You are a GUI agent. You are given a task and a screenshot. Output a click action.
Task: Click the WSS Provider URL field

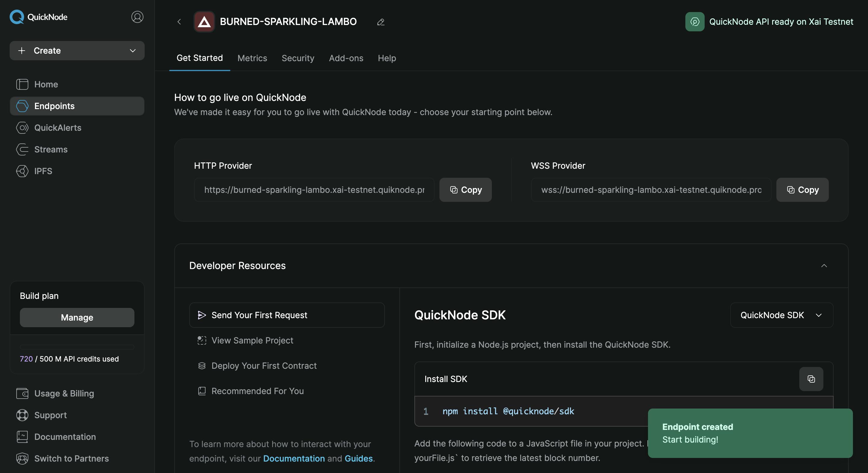click(651, 190)
